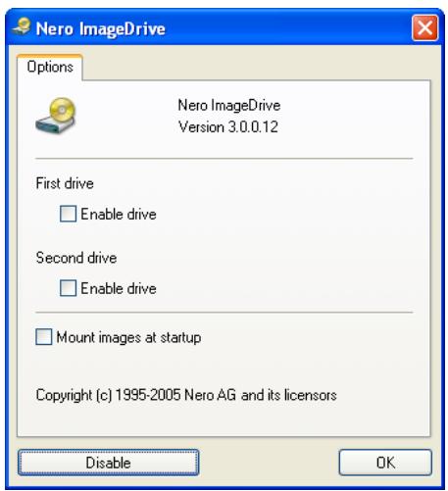
Task: Click the Version 3.0.0.12 text
Action: 228,126
